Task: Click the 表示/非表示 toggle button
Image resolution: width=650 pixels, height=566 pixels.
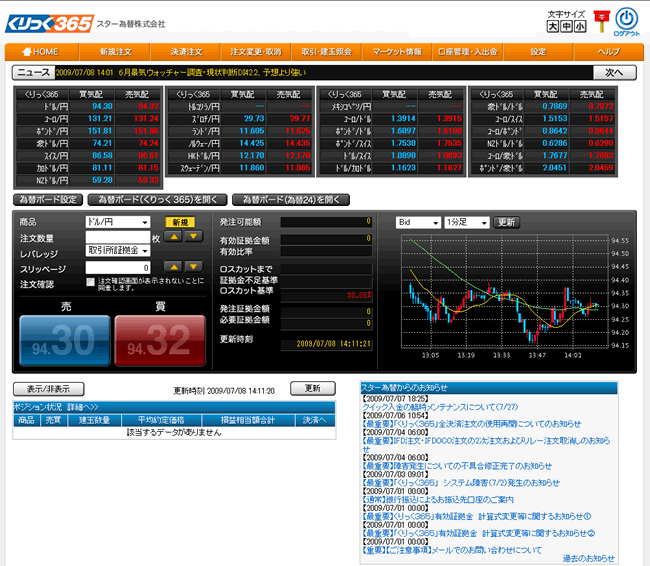Action: 49,389
